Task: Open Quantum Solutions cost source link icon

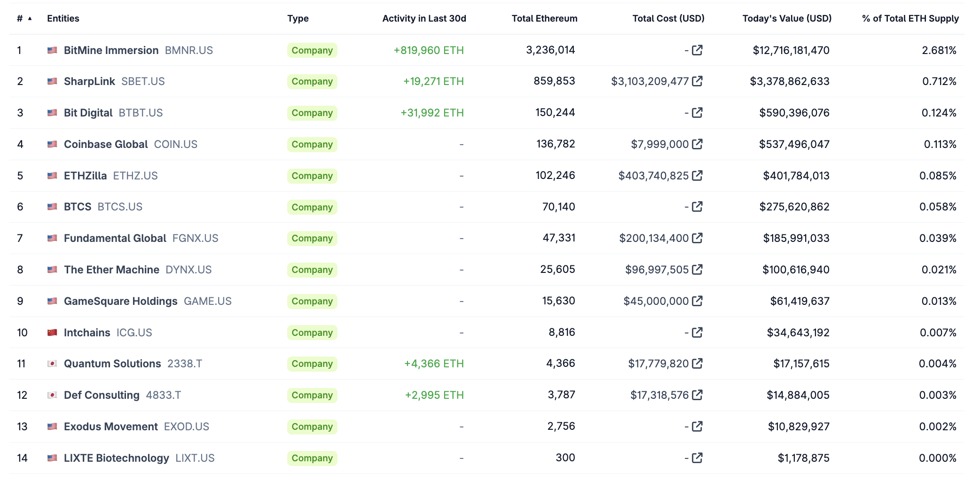Action: (697, 364)
